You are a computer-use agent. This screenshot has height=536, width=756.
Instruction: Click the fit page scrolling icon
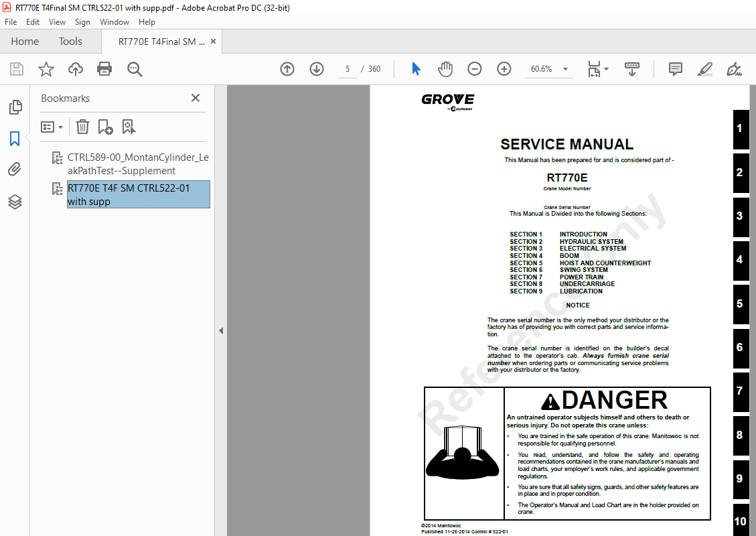click(594, 69)
